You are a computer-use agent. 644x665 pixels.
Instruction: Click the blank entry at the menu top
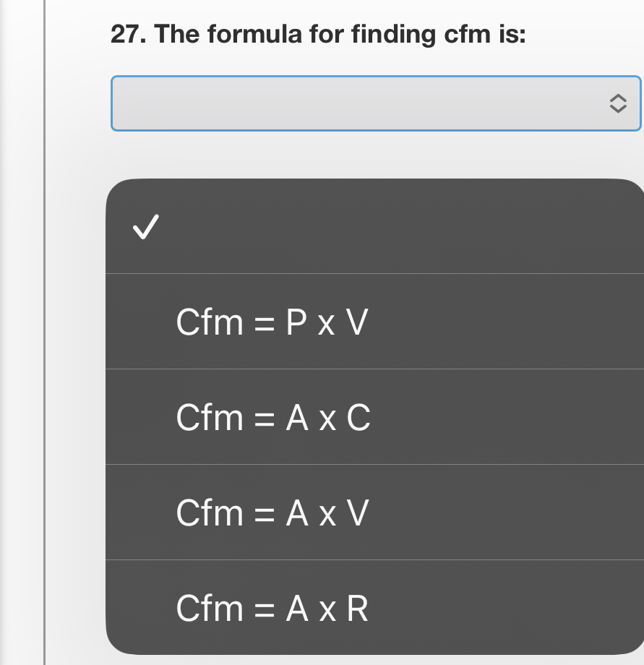pyautogui.click(x=361, y=226)
